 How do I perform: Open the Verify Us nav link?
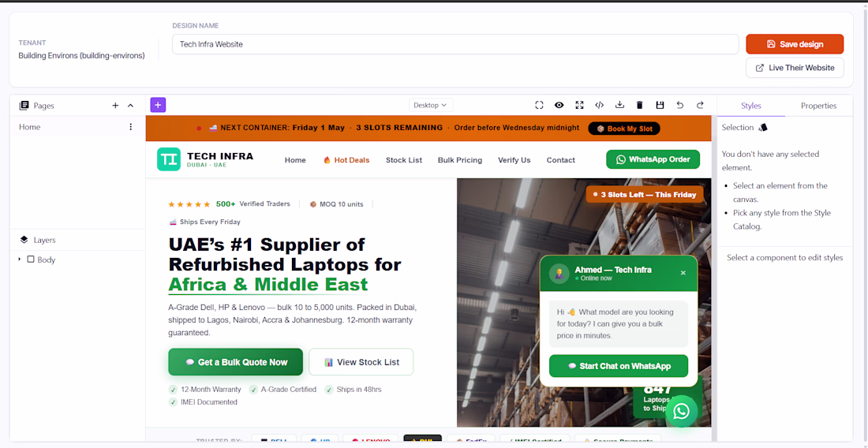point(514,160)
